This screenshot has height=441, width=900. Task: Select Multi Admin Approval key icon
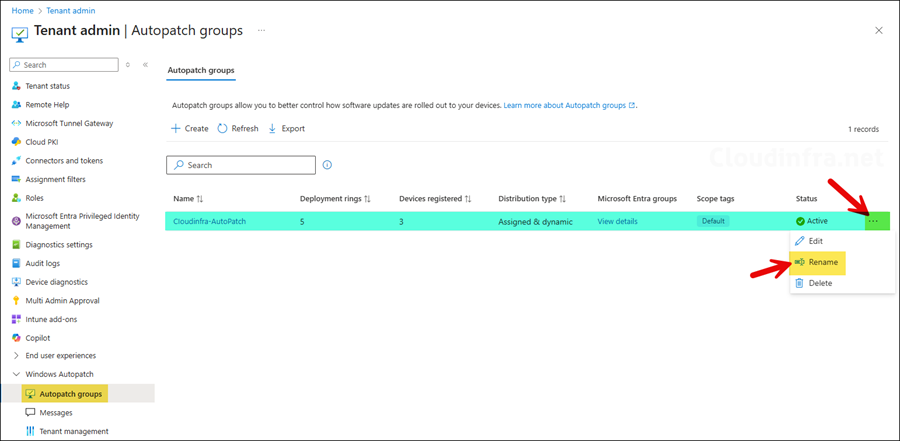16,300
